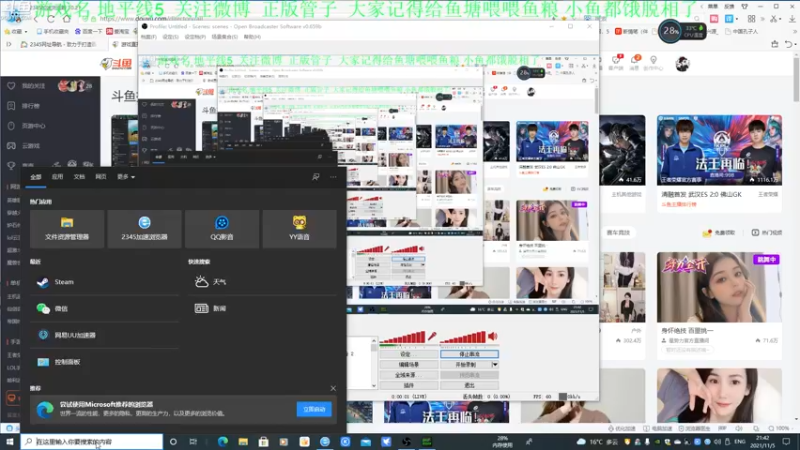Open the 天气 quick search
The height and width of the screenshot is (450, 800).
click(263, 282)
